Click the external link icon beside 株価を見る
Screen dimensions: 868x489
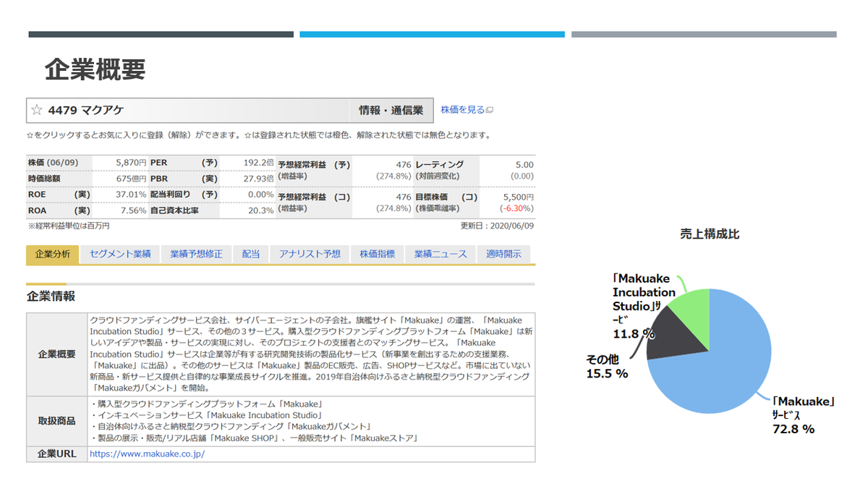point(490,110)
